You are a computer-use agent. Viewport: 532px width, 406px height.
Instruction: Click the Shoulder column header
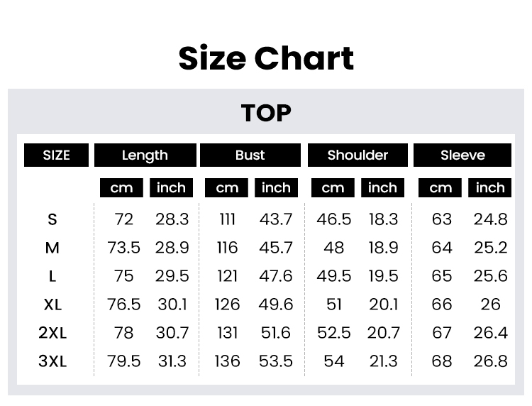[358, 155]
